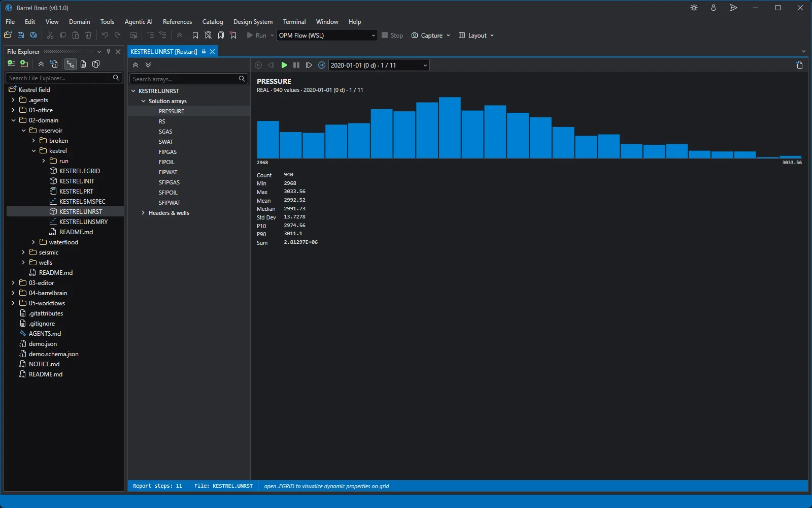Toggle the show files document icon
The image size is (812, 508).
pos(83,64)
